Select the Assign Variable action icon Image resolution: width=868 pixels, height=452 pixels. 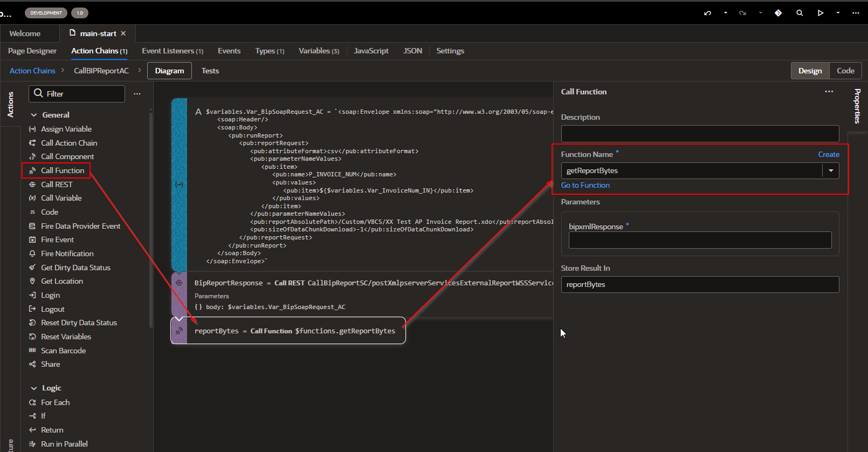tap(32, 129)
